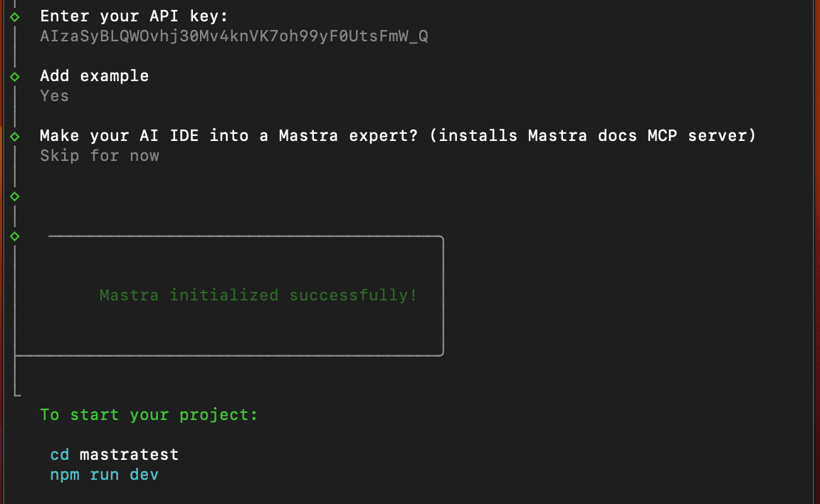The height and width of the screenshot is (504, 820).
Task: Click the "dev" script name
Action: coord(144,474)
